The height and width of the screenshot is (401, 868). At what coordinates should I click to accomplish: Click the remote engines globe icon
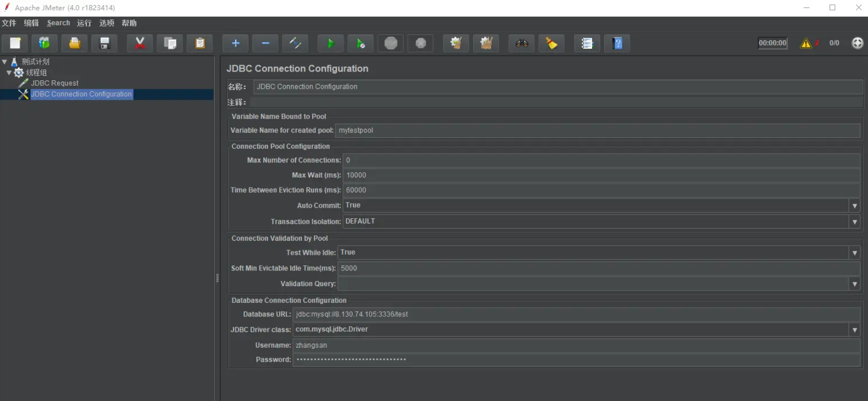[858, 43]
